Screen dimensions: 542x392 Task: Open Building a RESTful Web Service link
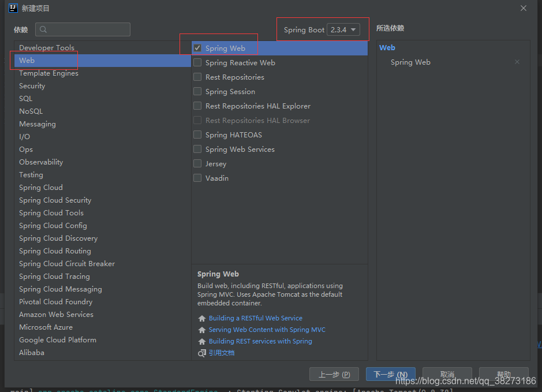tap(256, 318)
